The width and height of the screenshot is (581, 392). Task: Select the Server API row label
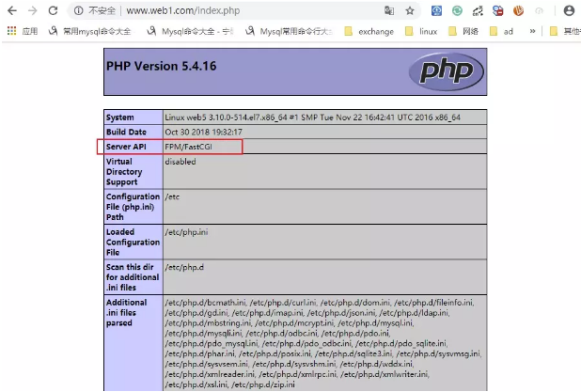click(126, 147)
